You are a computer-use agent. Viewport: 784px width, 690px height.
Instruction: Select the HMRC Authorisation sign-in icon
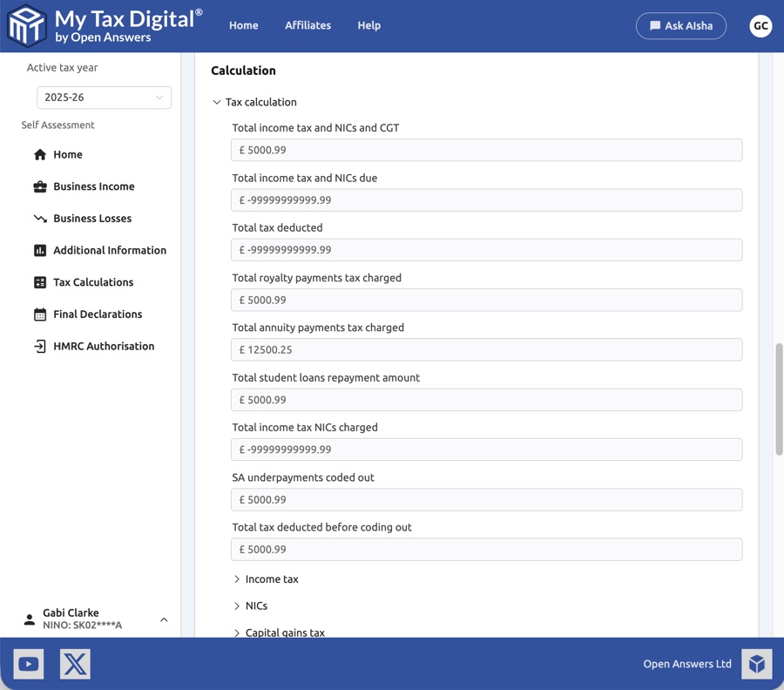(x=40, y=346)
